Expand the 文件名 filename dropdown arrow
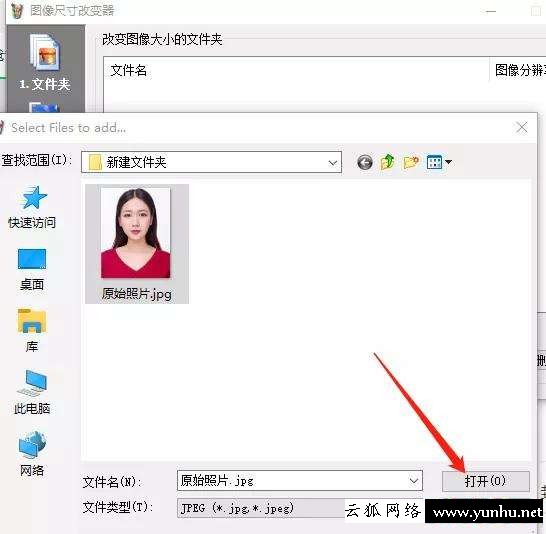The image size is (546, 534). (x=414, y=481)
